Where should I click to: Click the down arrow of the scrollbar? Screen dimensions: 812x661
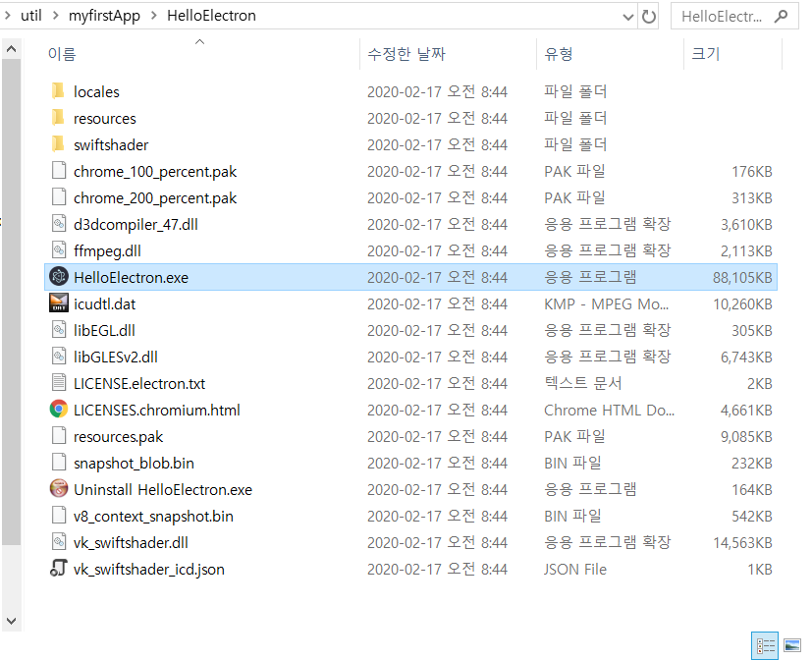tap(11, 621)
